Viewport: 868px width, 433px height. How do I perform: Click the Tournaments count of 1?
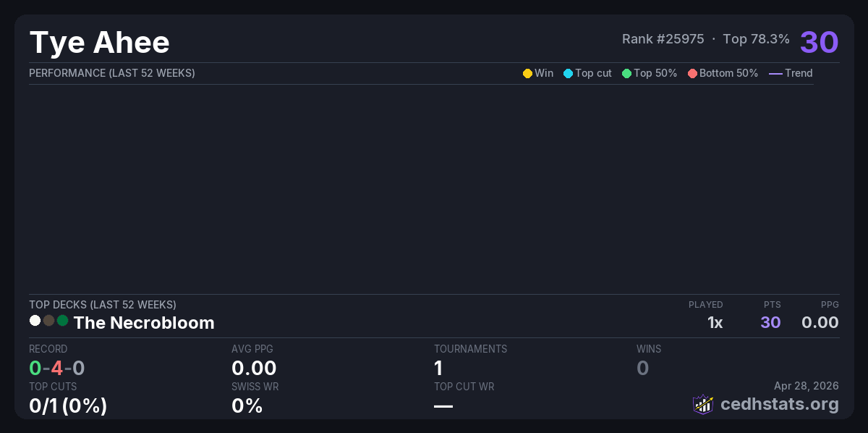tap(438, 368)
